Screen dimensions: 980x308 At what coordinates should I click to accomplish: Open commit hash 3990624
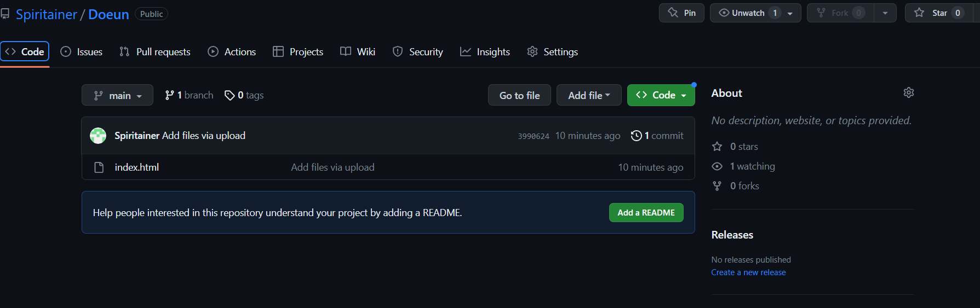pos(534,136)
